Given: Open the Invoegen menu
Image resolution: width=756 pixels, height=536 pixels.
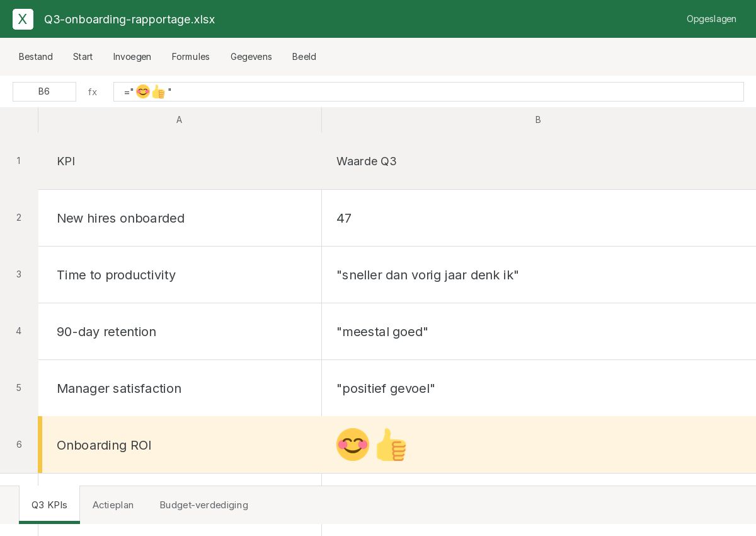Looking at the screenshot, I should click(132, 57).
